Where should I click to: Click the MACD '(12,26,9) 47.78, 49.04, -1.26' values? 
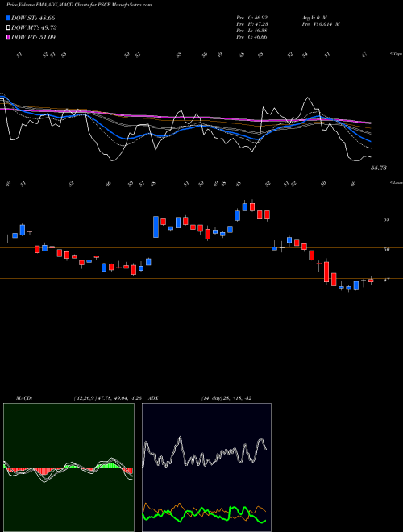click(107, 398)
